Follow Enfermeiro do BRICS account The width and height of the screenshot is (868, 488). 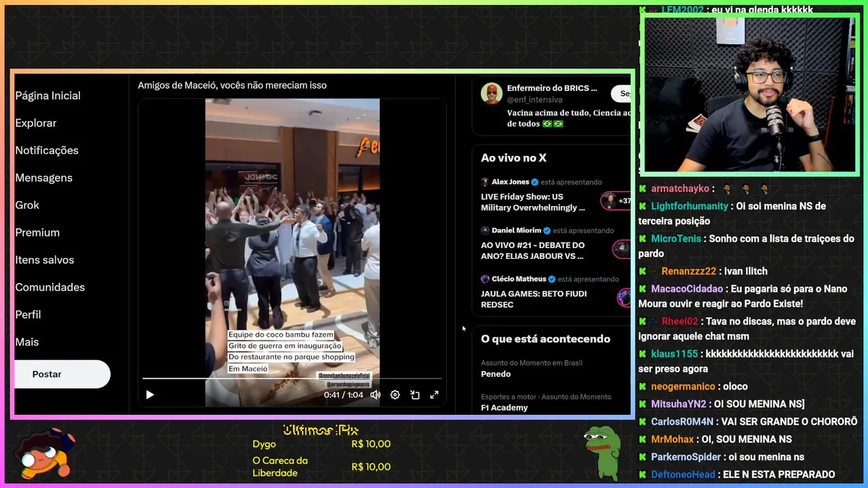click(x=620, y=94)
